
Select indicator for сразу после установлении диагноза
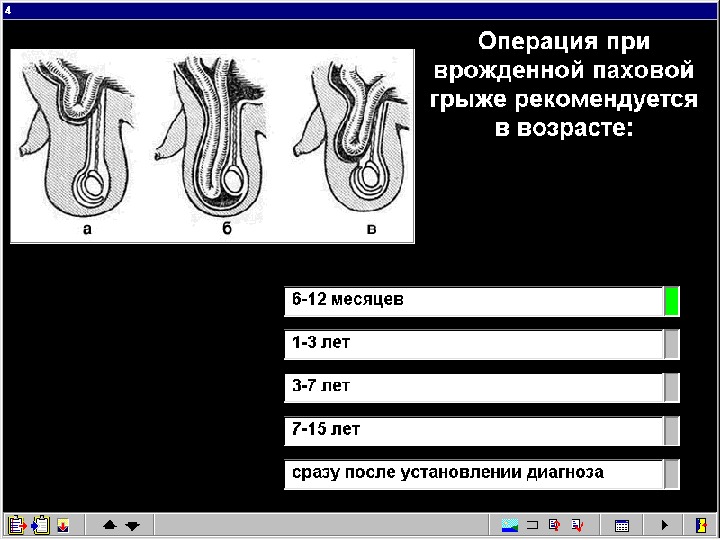pos(671,474)
